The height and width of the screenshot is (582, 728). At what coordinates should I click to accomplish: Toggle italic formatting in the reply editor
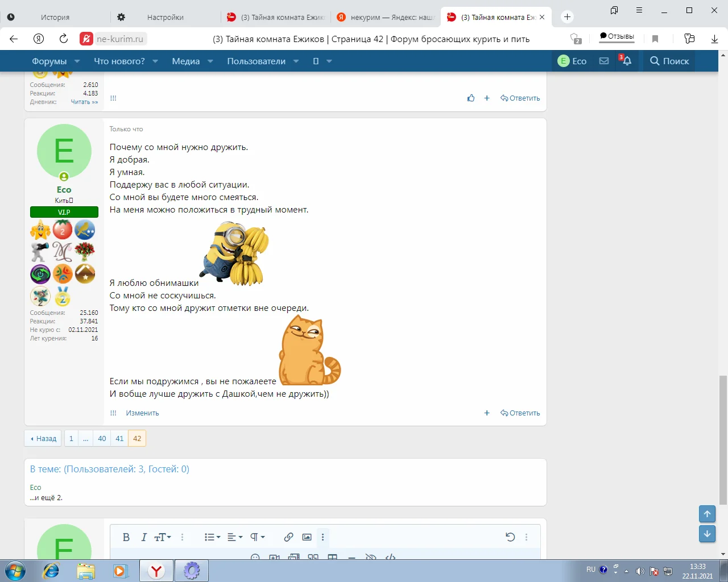pyautogui.click(x=144, y=537)
